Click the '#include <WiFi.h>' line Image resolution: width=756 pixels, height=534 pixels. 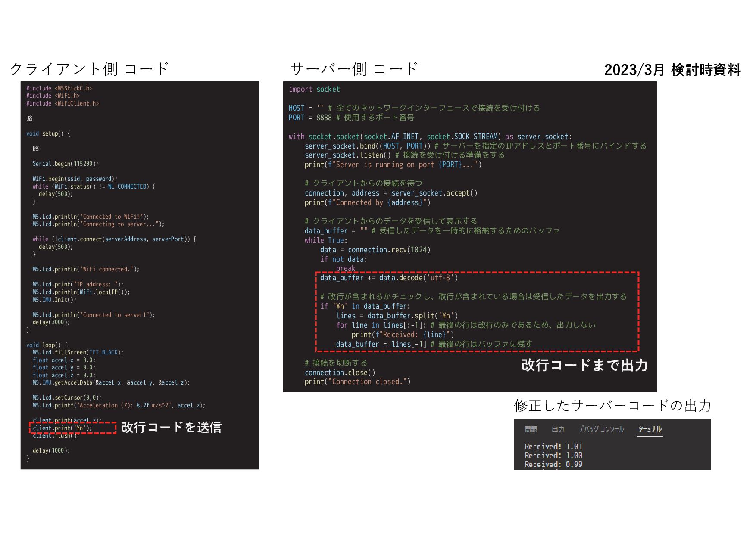[53, 96]
